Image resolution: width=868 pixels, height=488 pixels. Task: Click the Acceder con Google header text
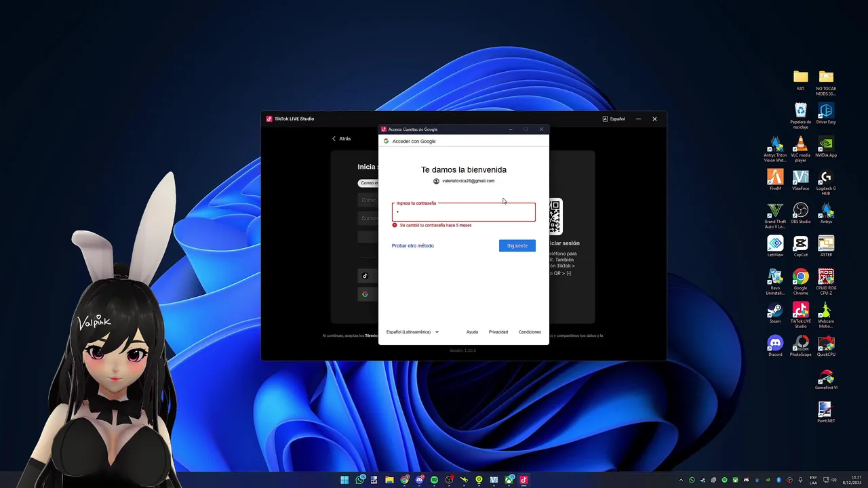[x=414, y=141]
